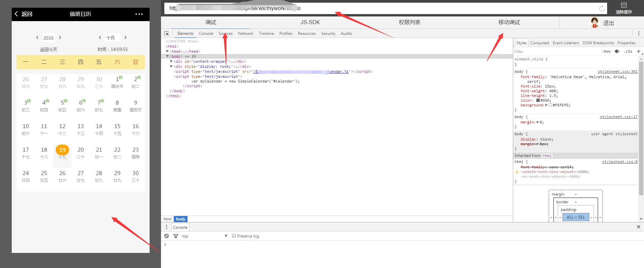Select the Event Listeners sidebar tab
Image resolution: width=644 pixels, height=268 pixels.
click(x=566, y=43)
